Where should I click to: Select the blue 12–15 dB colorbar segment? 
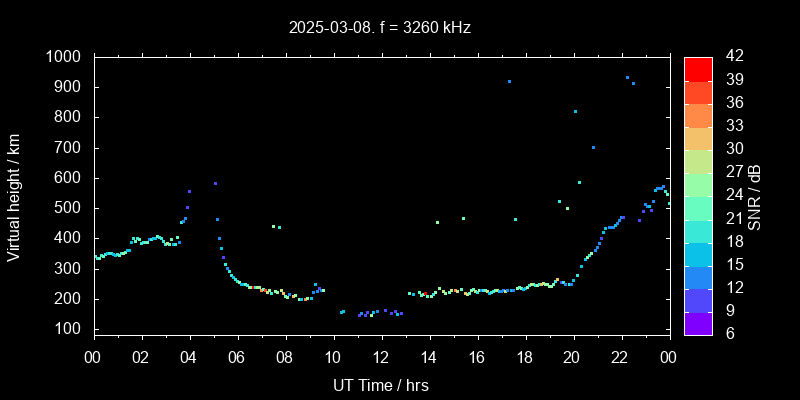point(698,276)
